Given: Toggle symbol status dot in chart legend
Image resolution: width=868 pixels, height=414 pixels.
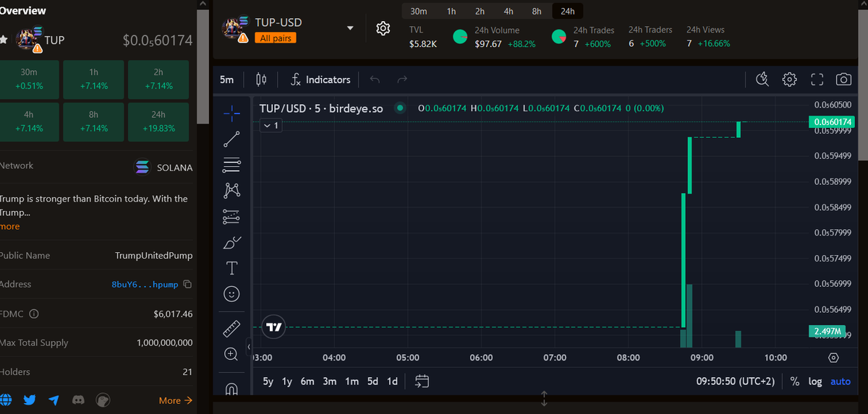Looking at the screenshot, I should tap(399, 108).
